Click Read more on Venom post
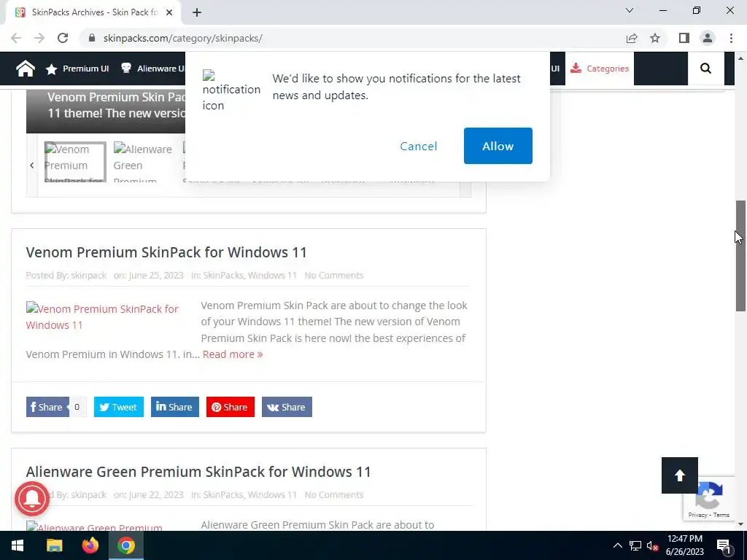747x560 pixels. pos(233,354)
